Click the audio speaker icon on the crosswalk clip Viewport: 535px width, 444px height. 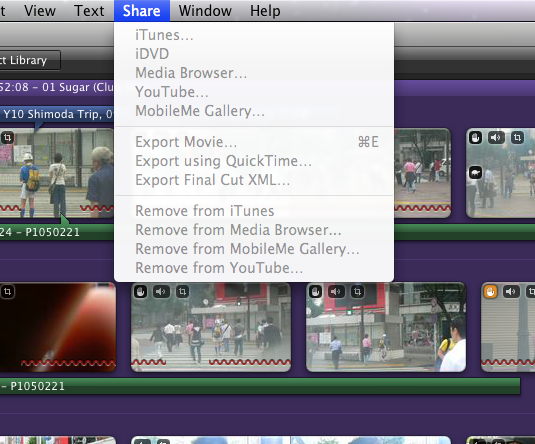pos(161,292)
